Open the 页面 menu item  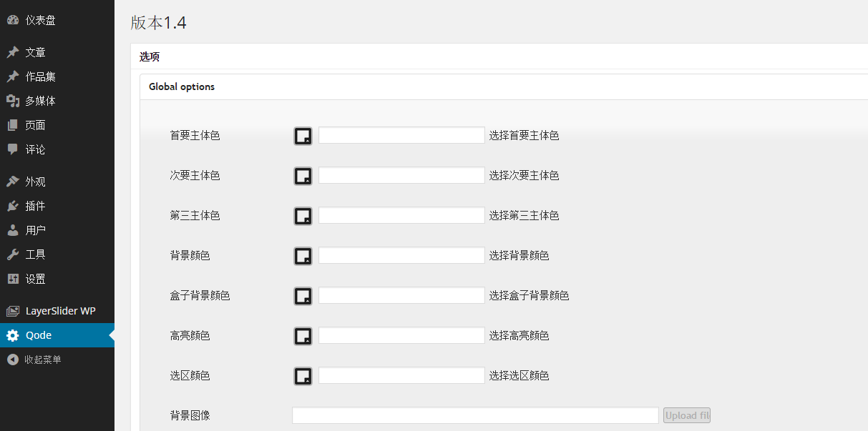pos(35,125)
